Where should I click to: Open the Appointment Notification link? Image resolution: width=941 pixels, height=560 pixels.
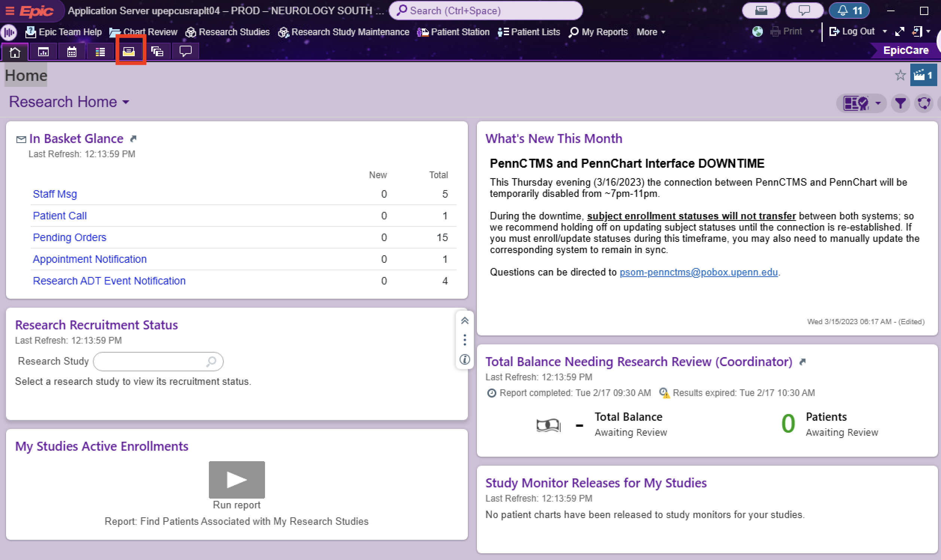pos(89,259)
